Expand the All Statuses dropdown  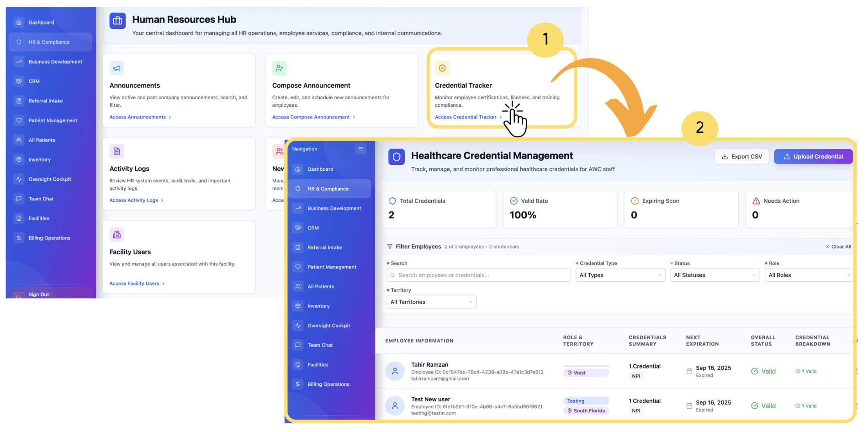pyautogui.click(x=715, y=275)
